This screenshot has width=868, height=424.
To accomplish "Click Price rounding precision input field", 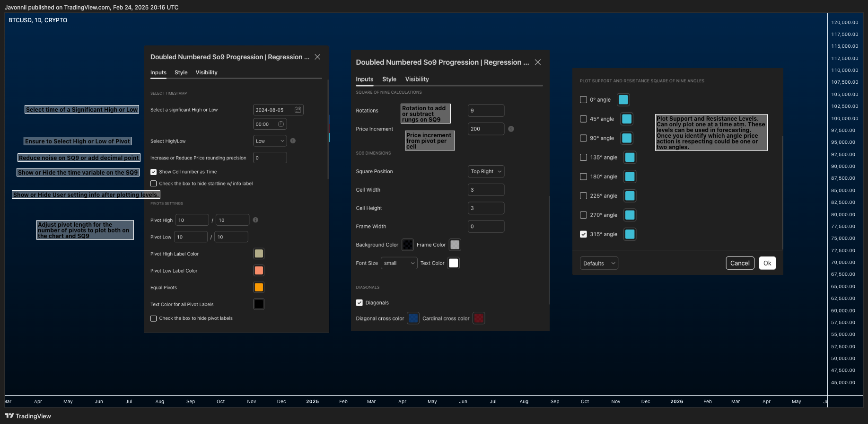I will [270, 158].
